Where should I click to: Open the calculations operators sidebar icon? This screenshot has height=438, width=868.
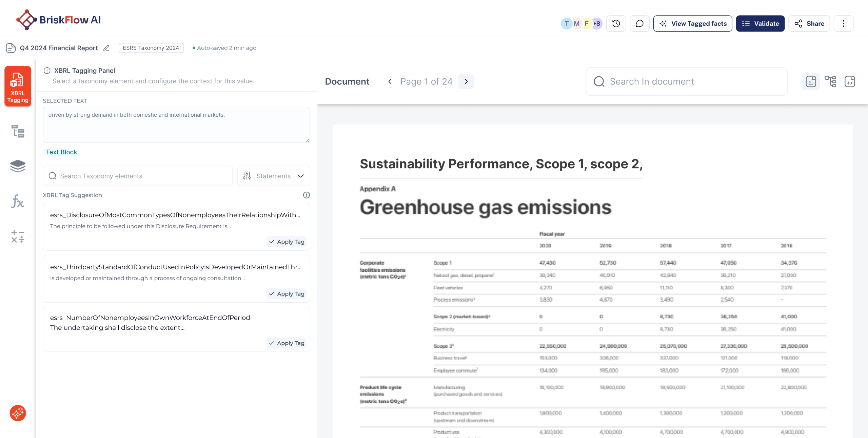click(x=18, y=236)
